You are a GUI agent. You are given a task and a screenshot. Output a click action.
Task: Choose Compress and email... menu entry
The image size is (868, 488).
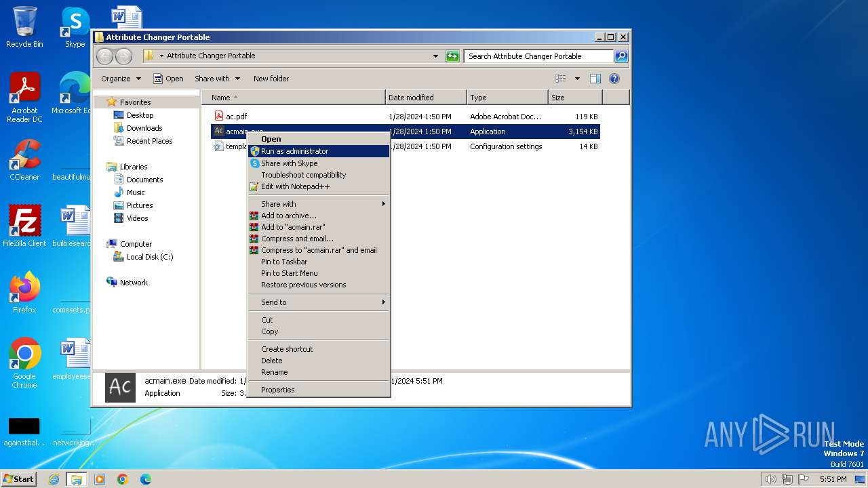[x=319, y=239]
